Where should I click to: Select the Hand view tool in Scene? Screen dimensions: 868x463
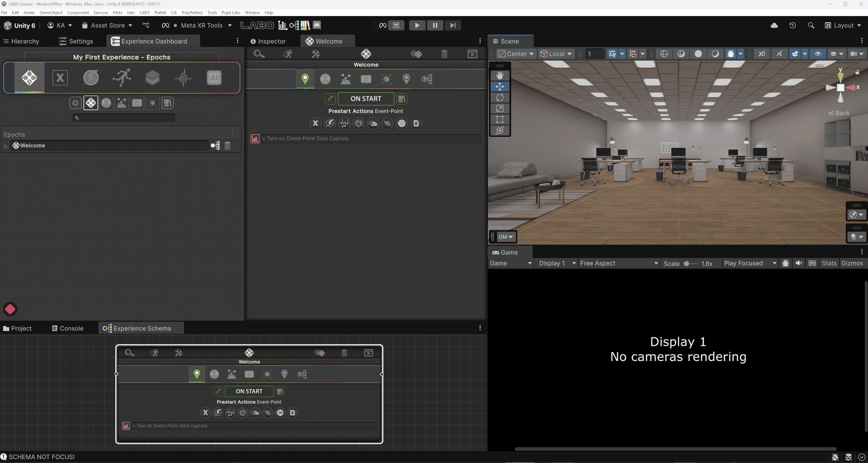click(x=500, y=75)
